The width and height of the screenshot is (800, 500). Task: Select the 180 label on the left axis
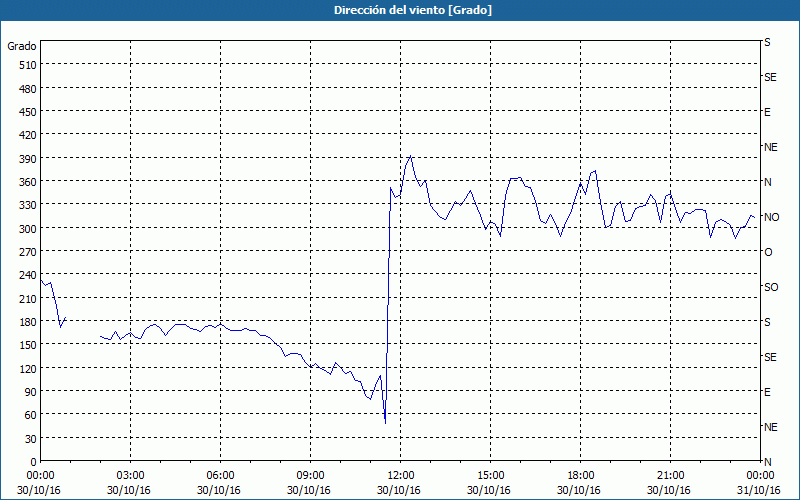coord(28,322)
